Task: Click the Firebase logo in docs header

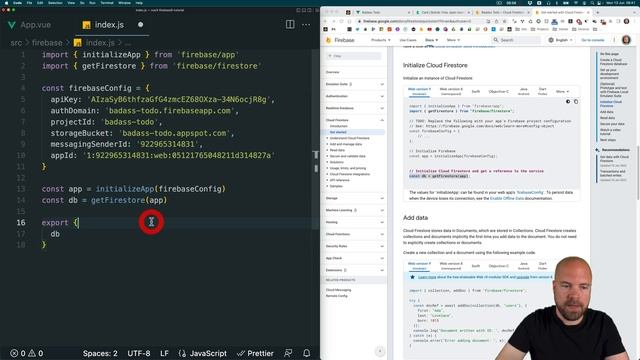Action: (x=340, y=40)
